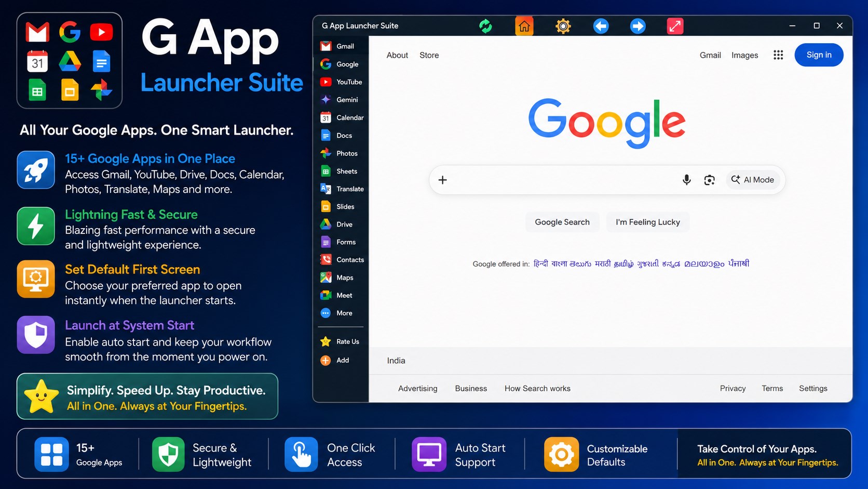Navigate back with the blue left arrow
The width and height of the screenshot is (868, 489).
(601, 26)
